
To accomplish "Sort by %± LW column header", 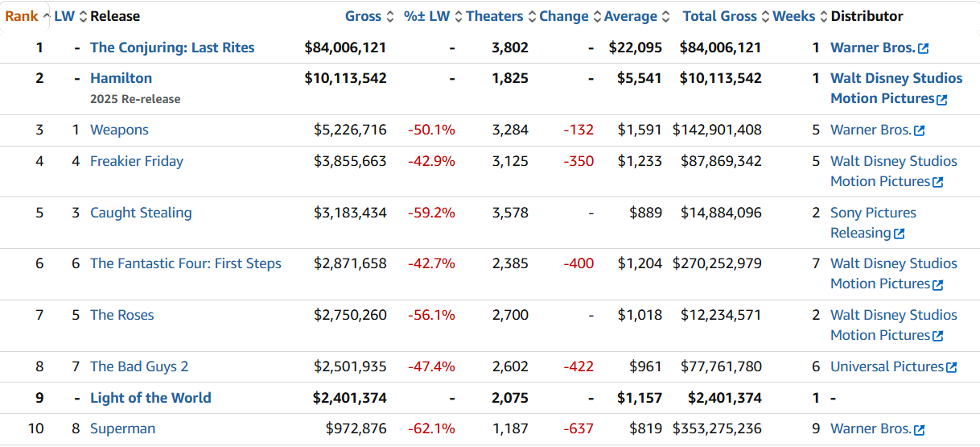I will pyautogui.click(x=426, y=16).
